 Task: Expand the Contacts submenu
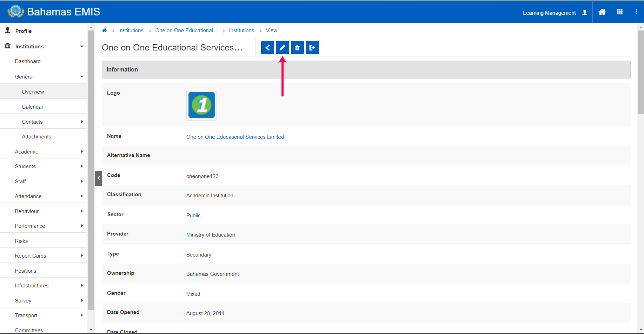coord(82,122)
